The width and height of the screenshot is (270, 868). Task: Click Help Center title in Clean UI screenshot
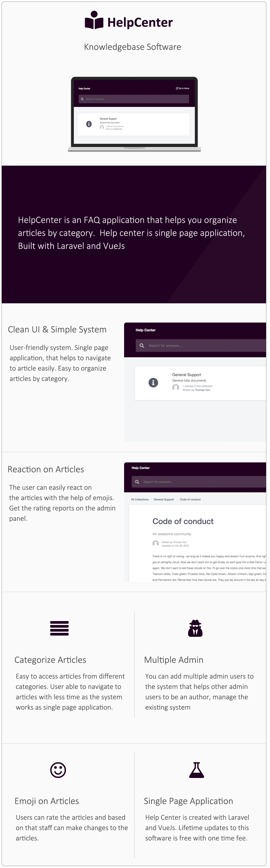[x=145, y=330]
